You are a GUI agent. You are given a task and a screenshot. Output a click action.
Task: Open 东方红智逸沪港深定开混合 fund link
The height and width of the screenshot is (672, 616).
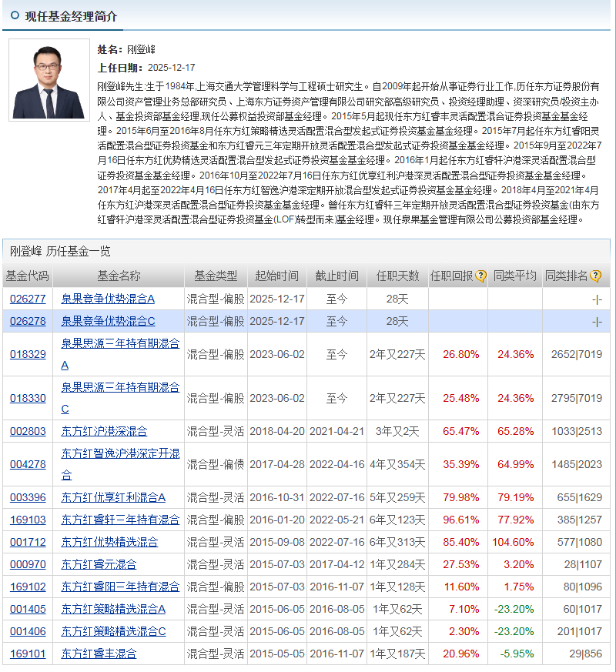point(120,454)
